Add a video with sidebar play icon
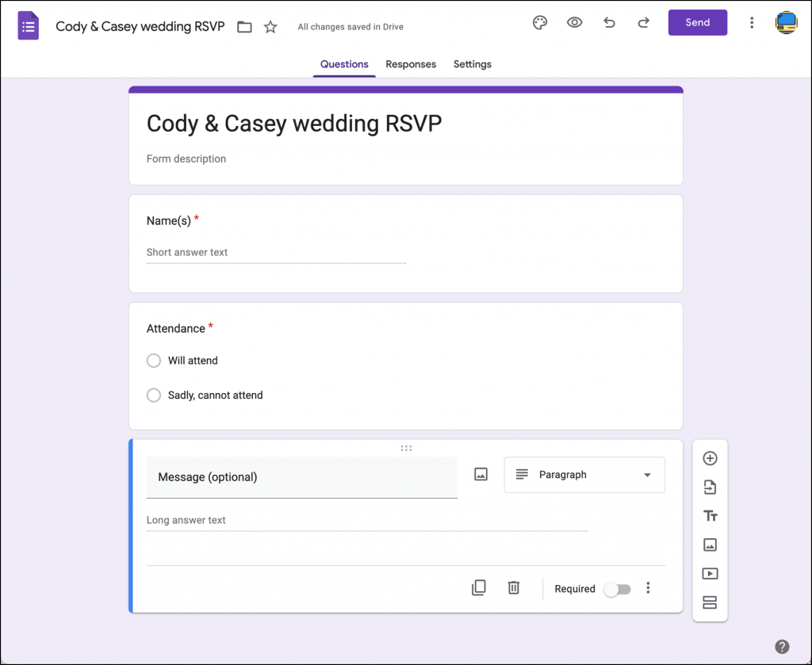The image size is (812, 665). pyautogui.click(x=710, y=573)
